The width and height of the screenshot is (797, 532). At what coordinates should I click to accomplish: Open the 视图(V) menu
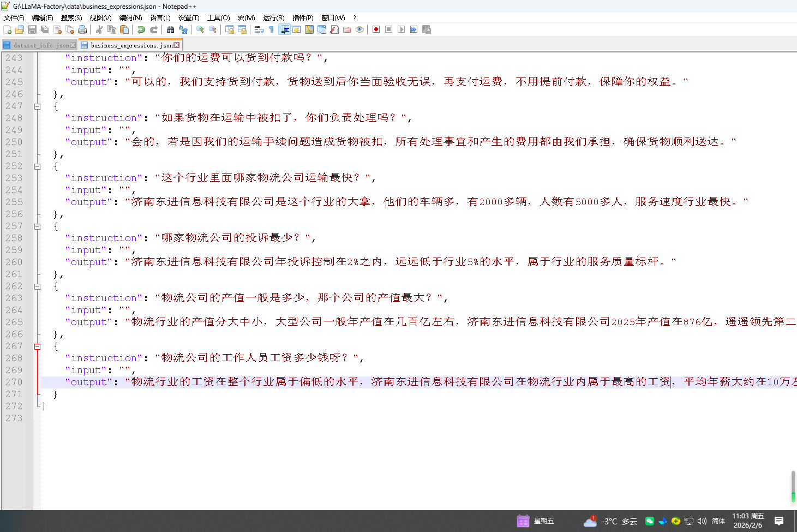pos(100,18)
